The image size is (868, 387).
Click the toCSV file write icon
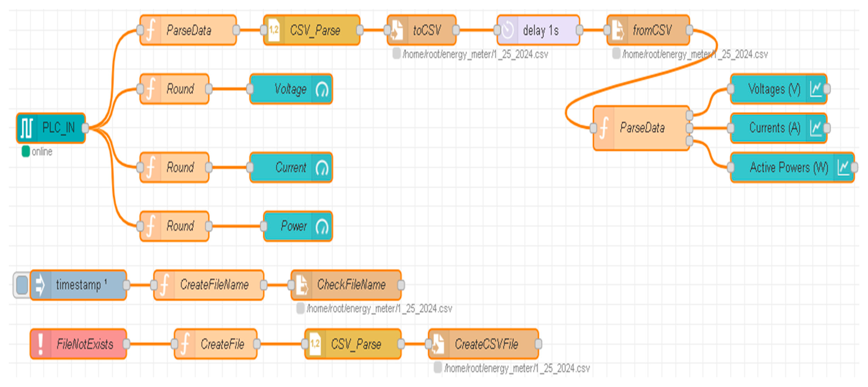[x=398, y=30]
